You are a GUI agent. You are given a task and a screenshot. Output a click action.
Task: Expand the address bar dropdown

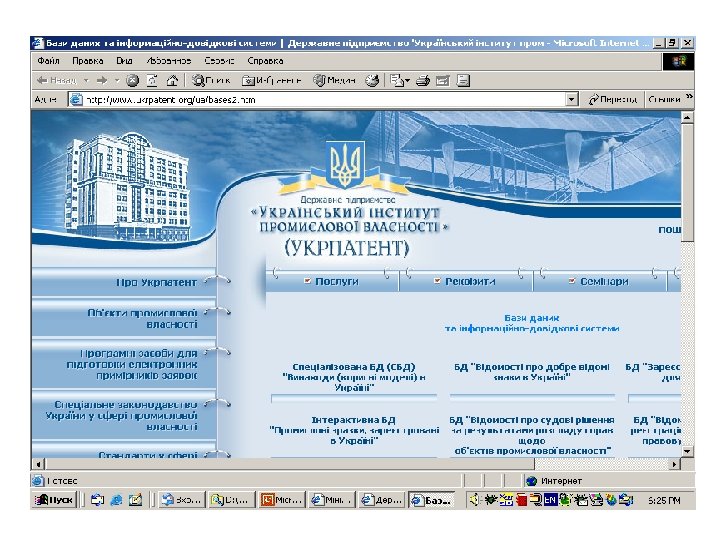pos(571,99)
